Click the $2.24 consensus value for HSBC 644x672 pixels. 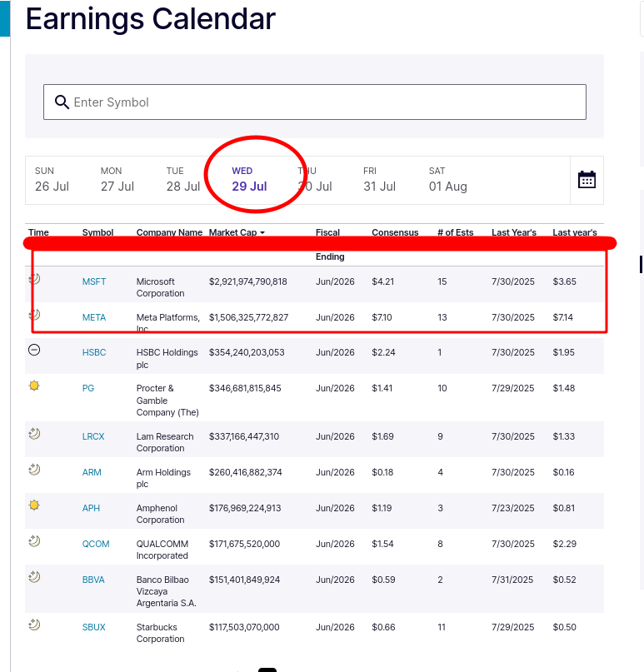point(383,352)
